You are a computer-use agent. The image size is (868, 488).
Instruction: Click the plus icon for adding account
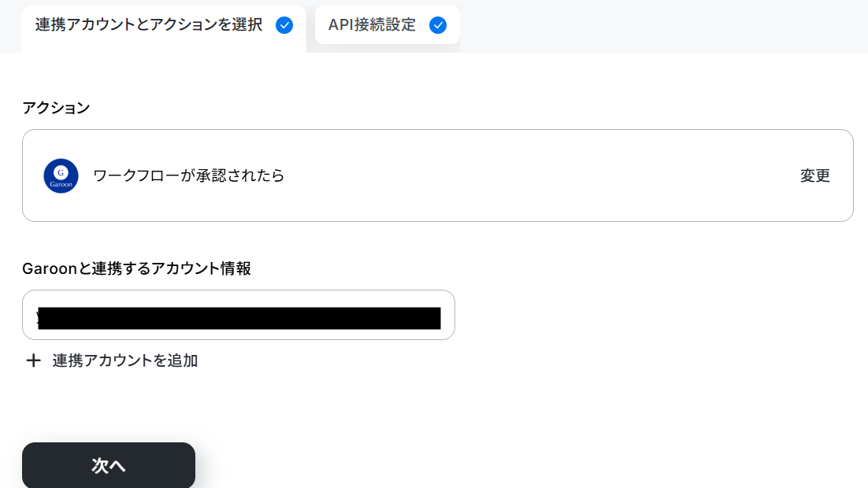tap(33, 360)
